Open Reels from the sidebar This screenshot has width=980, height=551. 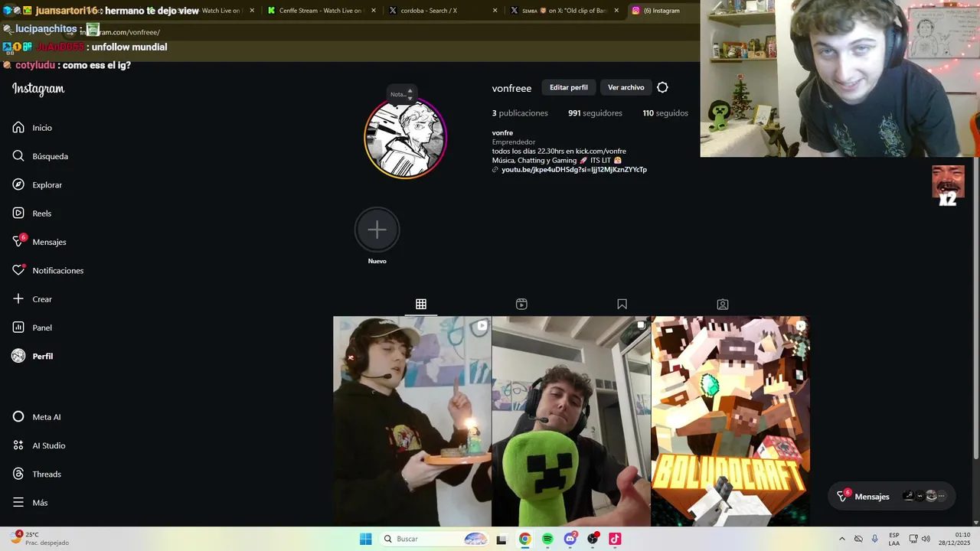(32, 214)
